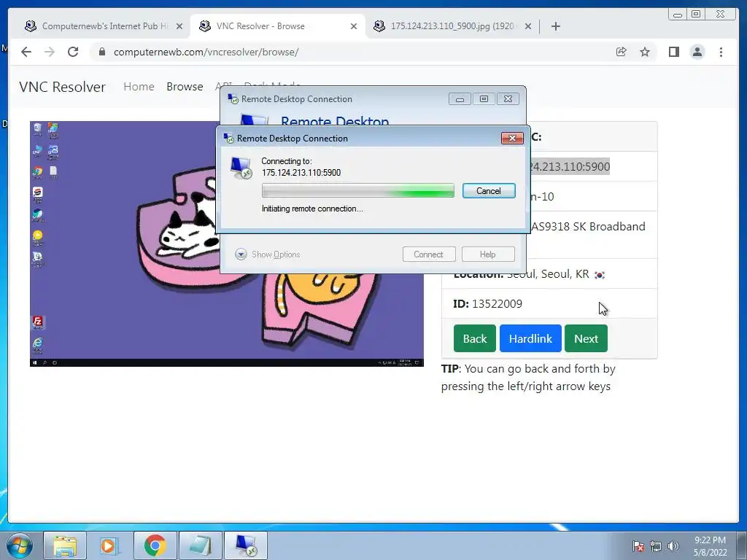This screenshot has width=747, height=560.
Task: Click the Initiating remote connection status text
Action: click(312, 209)
